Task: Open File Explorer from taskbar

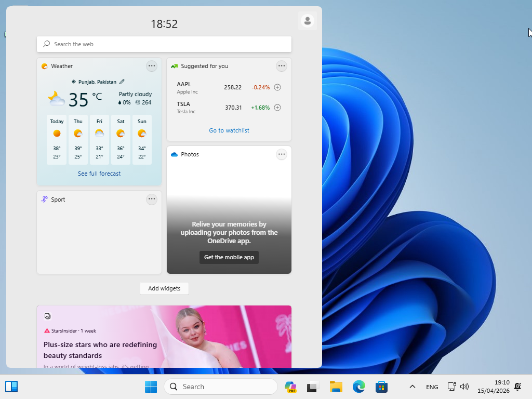Action: 336,387
